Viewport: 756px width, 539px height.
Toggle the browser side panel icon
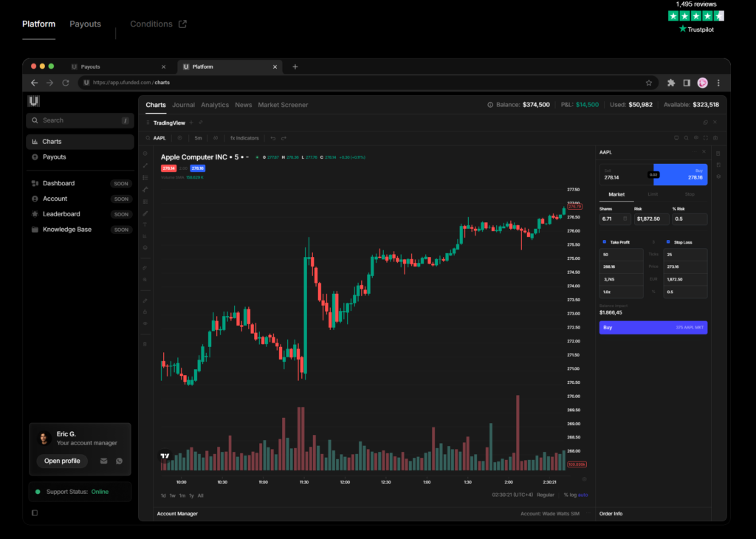pos(687,83)
